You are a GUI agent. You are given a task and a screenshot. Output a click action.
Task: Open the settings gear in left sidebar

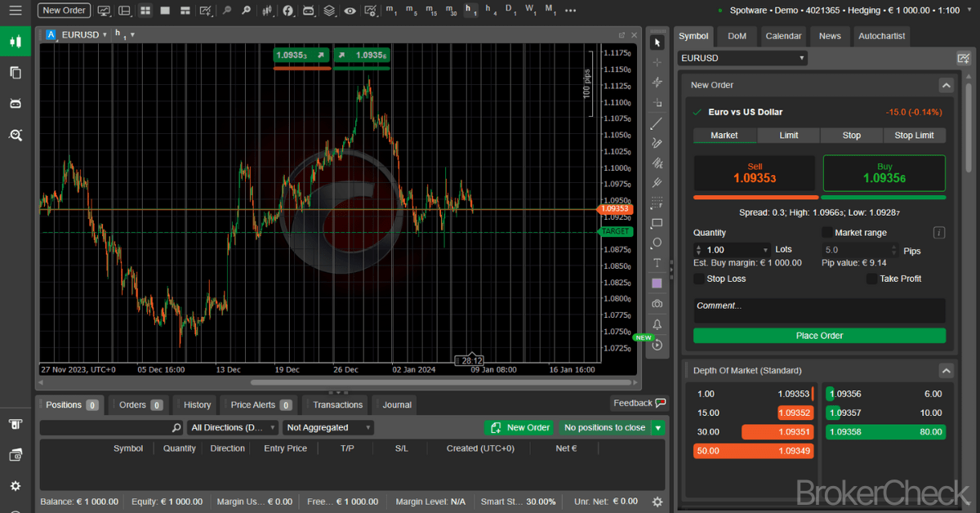[15, 486]
